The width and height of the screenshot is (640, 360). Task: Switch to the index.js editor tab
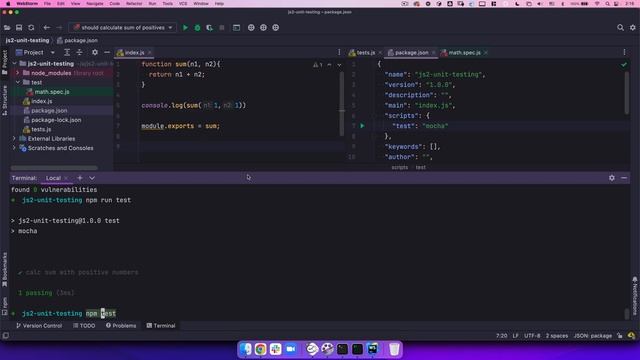point(135,53)
